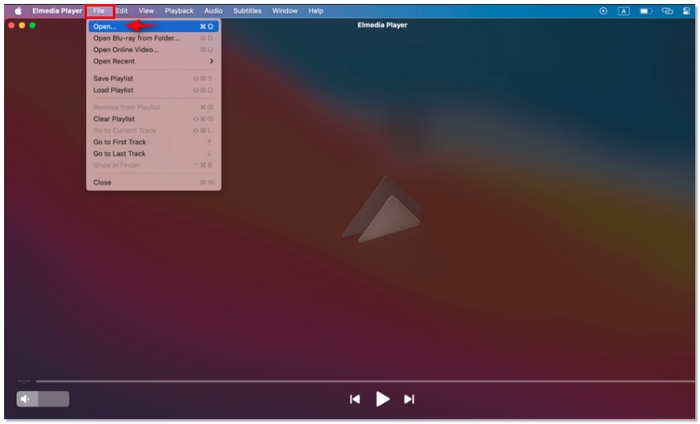
Task: Click the playback progress seek bar
Action: pyautogui.click(x=350, y=381)
